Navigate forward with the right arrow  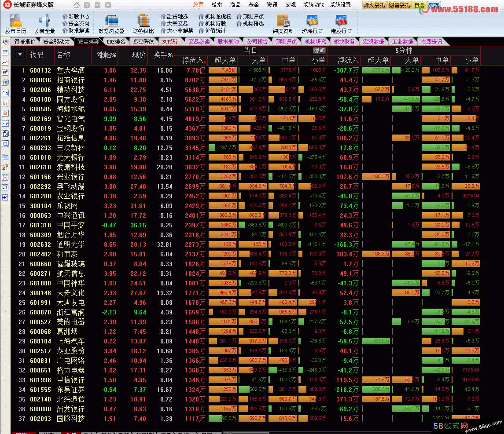[x=97, y=5]
